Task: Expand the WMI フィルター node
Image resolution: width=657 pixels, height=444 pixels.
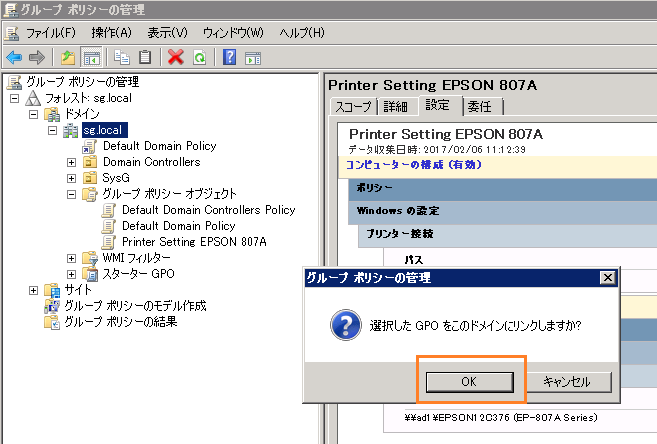Action: (72, 258)
